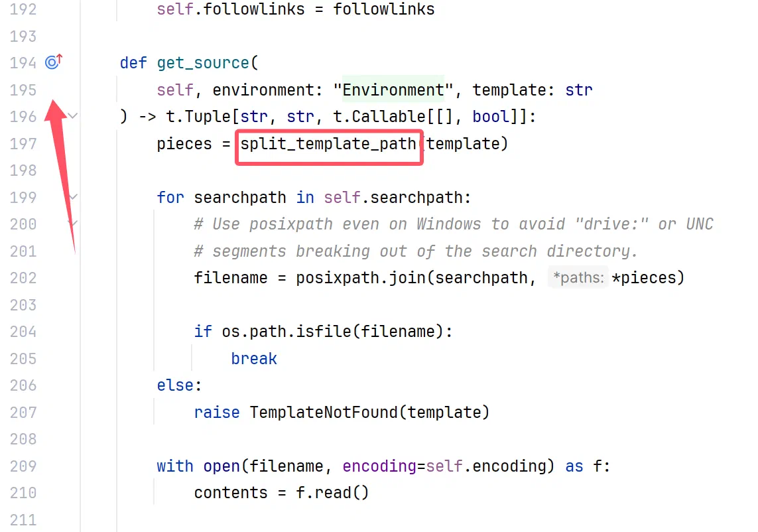Click the f.read() call on line 210
Image resolution: width=758 pixels, height=532 pixels.
[332, 493]
